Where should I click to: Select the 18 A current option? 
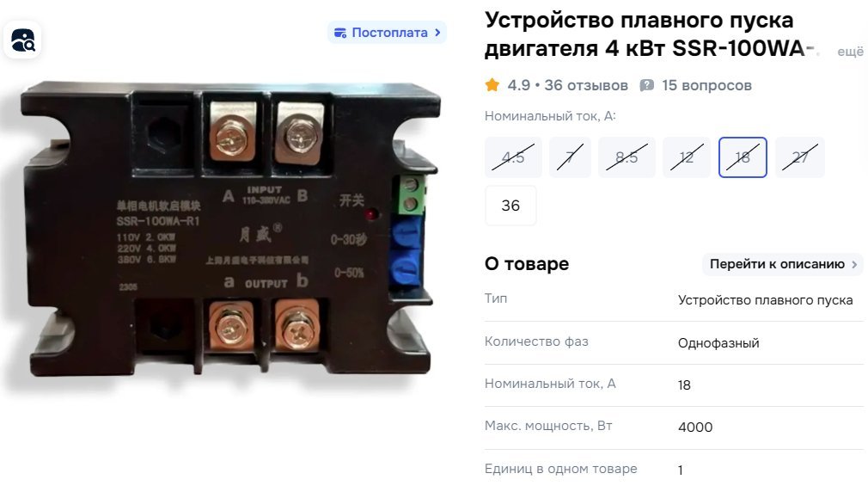pos(743,157)
